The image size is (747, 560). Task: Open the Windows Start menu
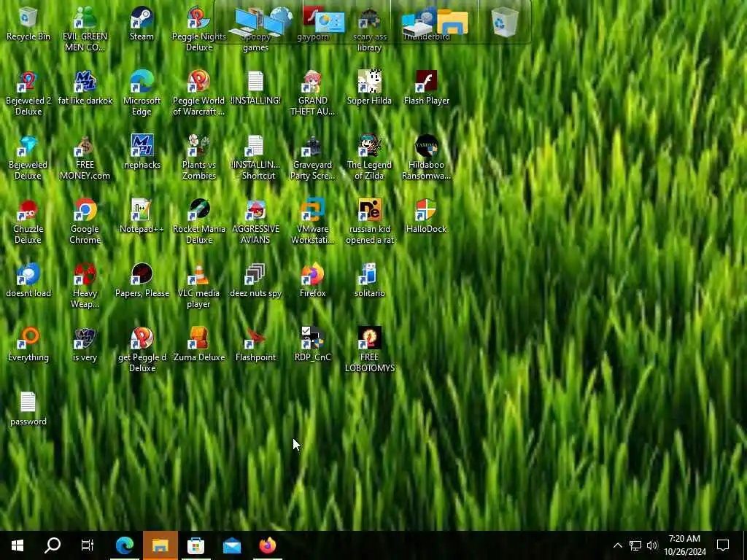(18, 545)
